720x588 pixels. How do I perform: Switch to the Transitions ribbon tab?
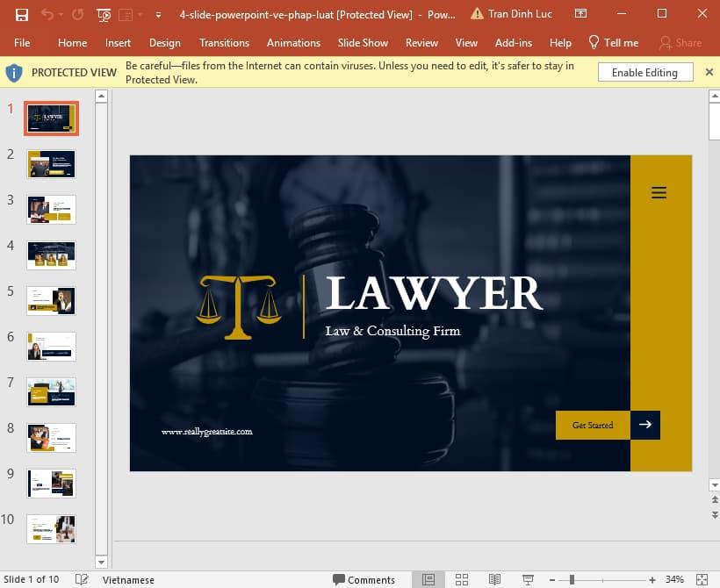click(x=224, y=42)
